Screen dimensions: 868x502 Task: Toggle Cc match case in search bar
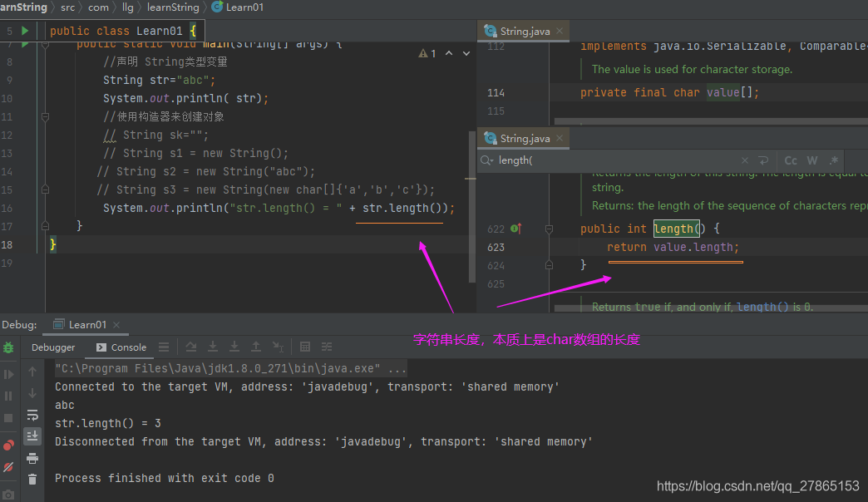790,160
